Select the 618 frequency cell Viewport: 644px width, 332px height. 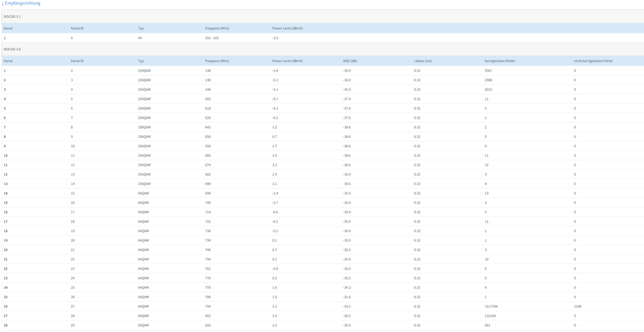pos(208,108)
